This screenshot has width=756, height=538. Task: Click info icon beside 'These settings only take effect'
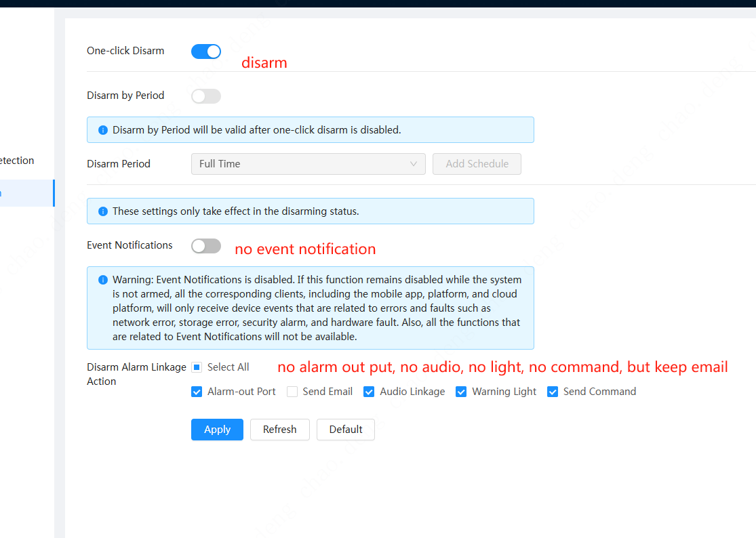tap(103, 211)
